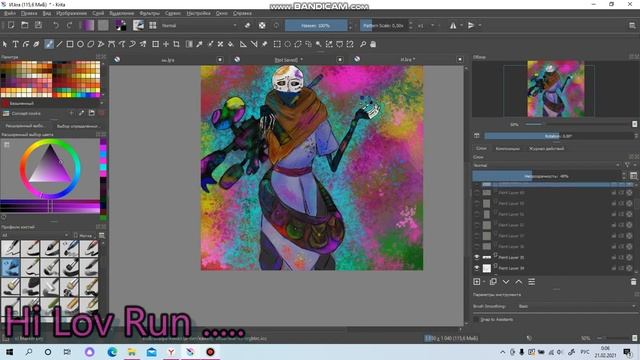The height and width of the screenshot is (360, 640).
Task: Hide Paint Layer 35 with eye icon
Action: click(476, 257)
